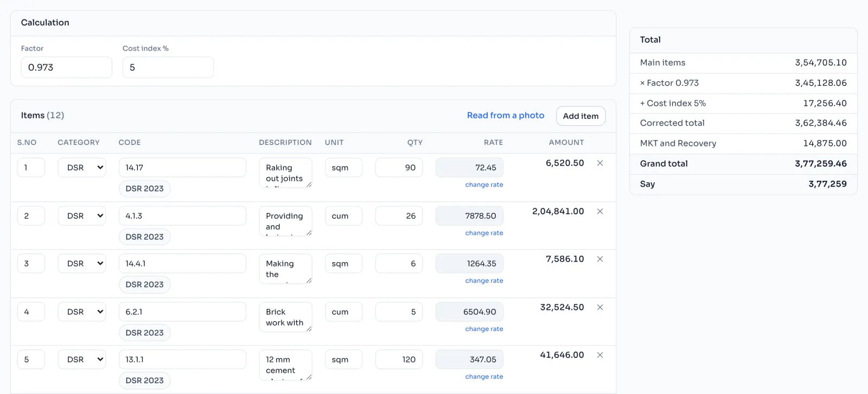Click rate field showing 6504.90
This screenshot has height=394, width=868.
tap(469, 312)
